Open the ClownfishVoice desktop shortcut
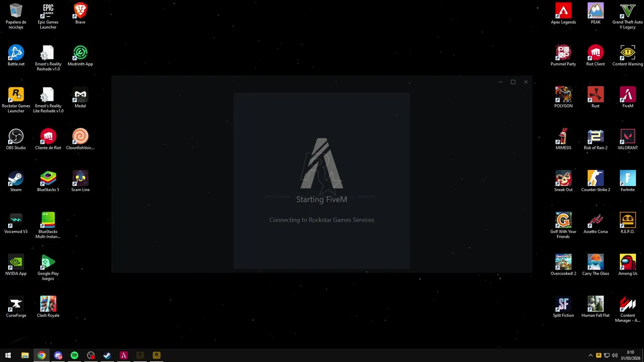644x362 pixels. (x=80, y=139)
